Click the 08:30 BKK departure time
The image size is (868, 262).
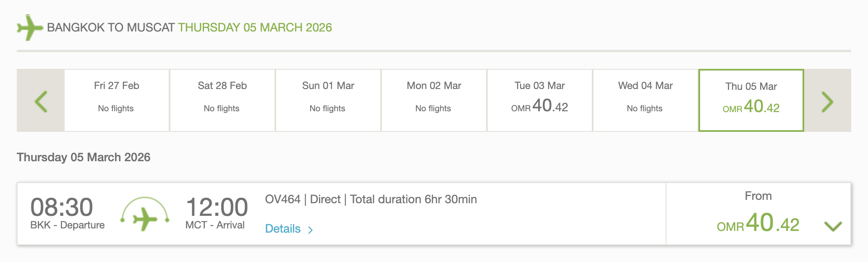point(62,207)
